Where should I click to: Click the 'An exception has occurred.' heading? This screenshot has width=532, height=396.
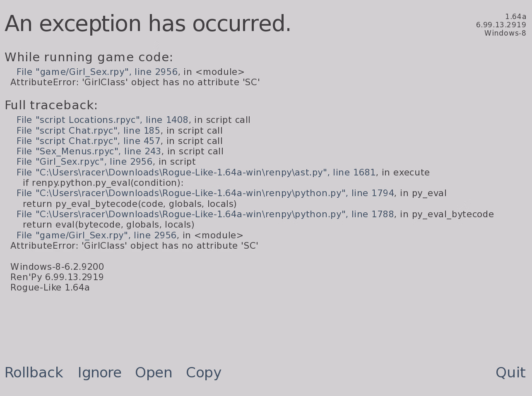(148, 24)
